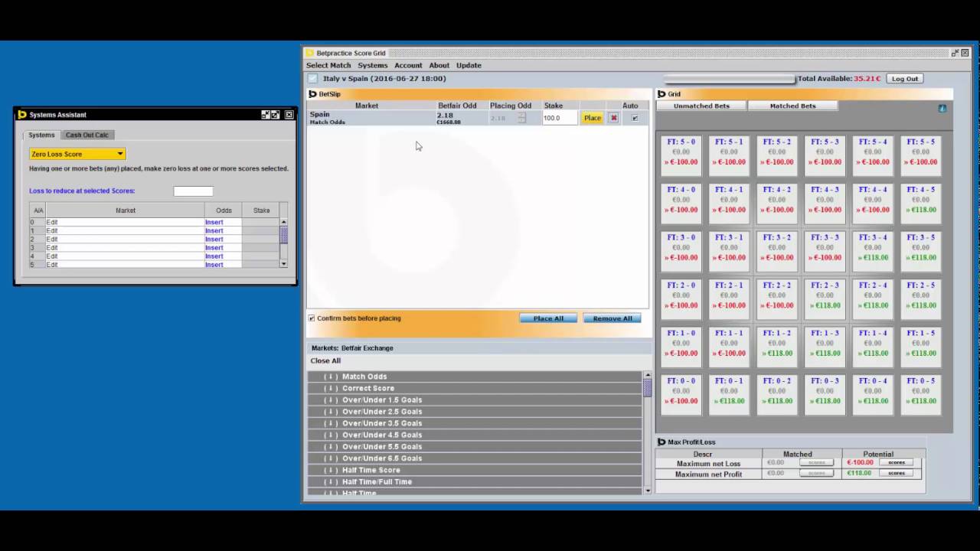
Task: Click the Stake input field
Action: (560, 118)
